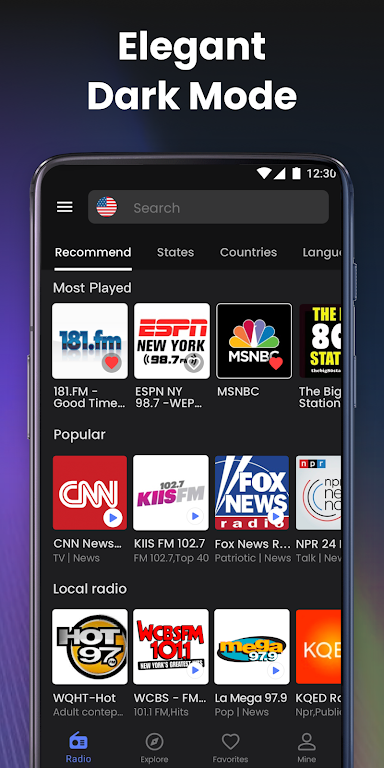The image size is (384, 768).
Task: Tap the US flag country selector
Action: (x=107, y=207)
